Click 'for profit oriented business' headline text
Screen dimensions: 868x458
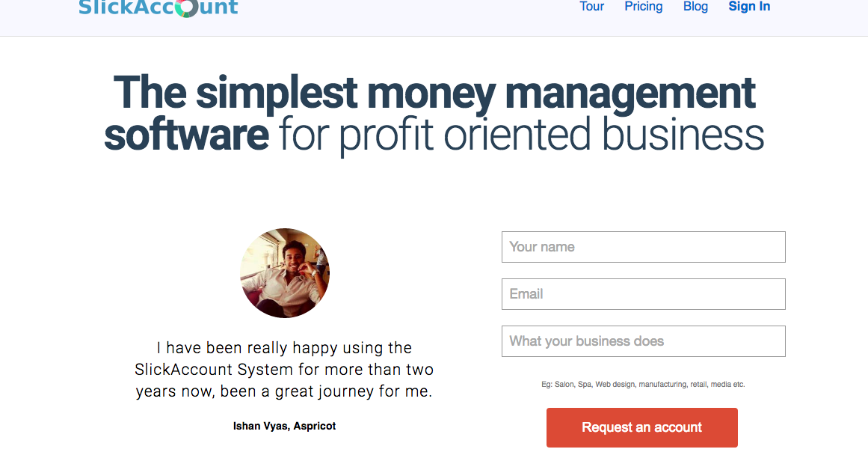tap(521, 135)
